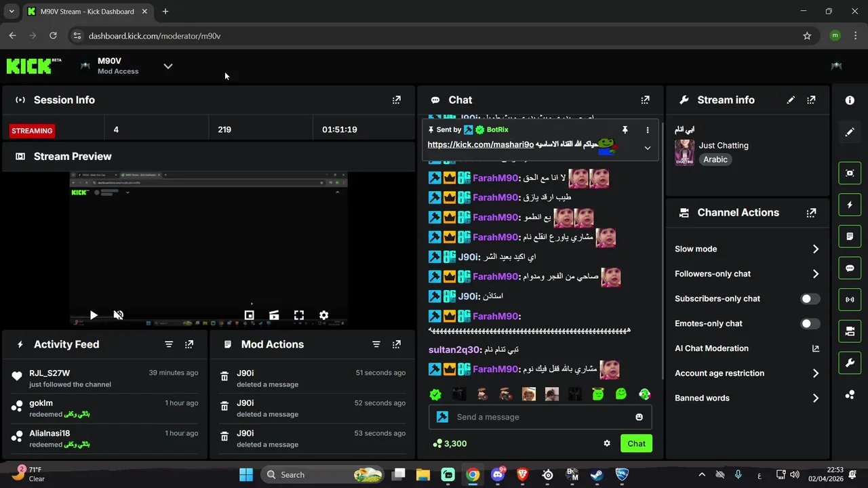Open Activity Feed filter options

coord(169,344)
